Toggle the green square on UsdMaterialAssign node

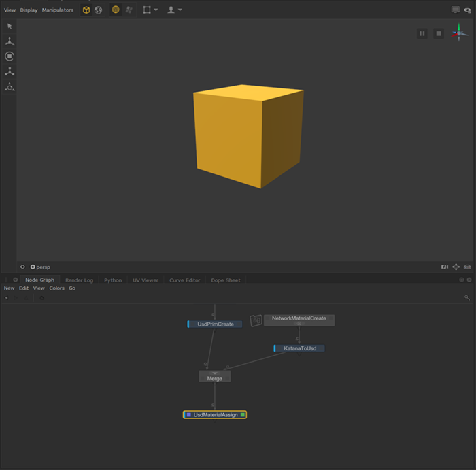[242, 414]
